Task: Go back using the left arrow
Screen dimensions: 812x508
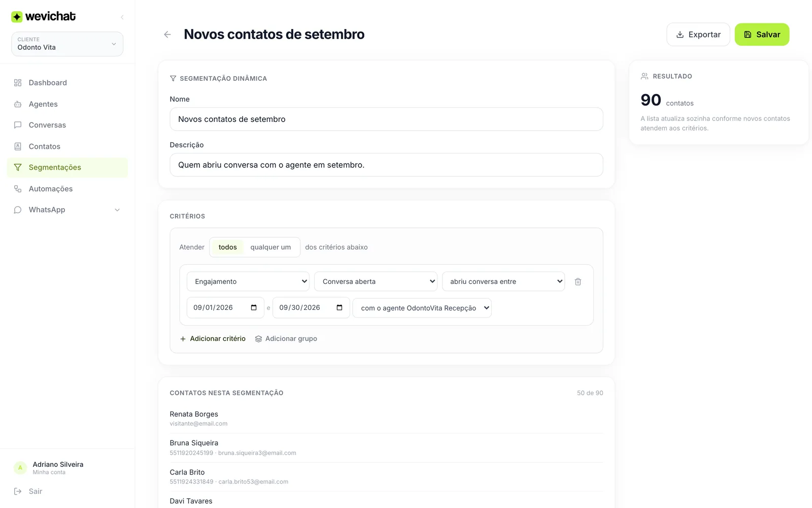Action: tap(167, 35)
